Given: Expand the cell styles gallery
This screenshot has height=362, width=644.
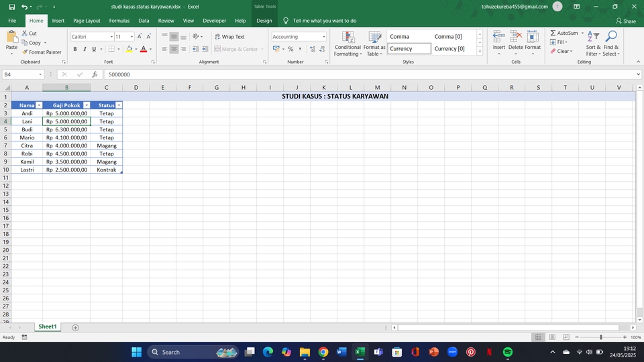Looking at the screenshot, I should coord(480,52).
